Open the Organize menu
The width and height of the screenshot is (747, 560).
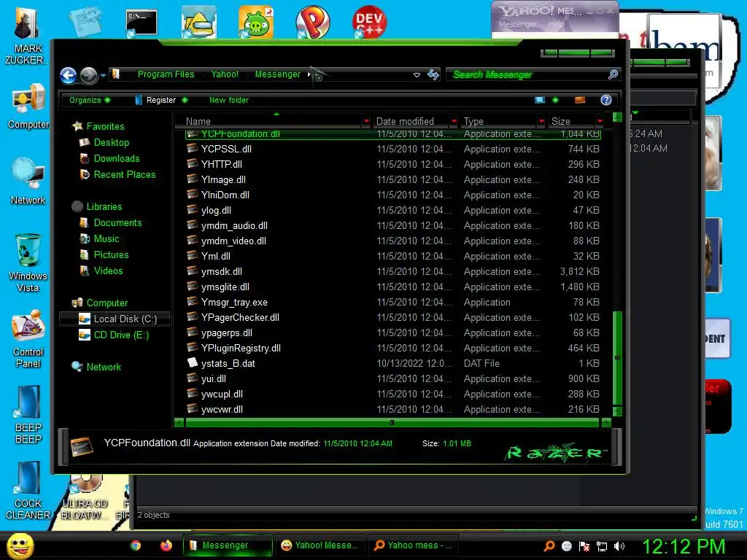(x=90, y=100)
